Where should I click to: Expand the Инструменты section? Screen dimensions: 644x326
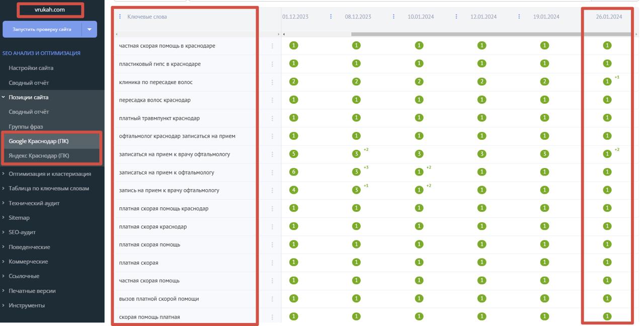click(26, 305)
